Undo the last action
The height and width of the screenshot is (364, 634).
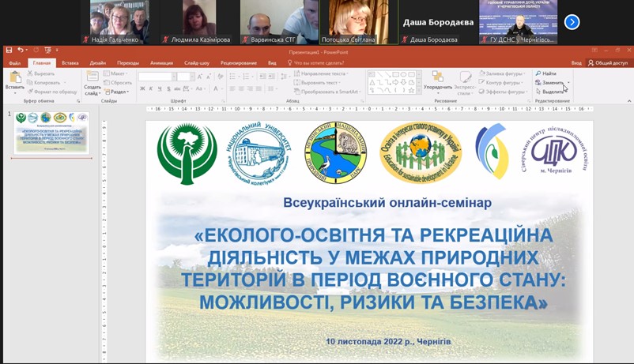click(21, 50)
